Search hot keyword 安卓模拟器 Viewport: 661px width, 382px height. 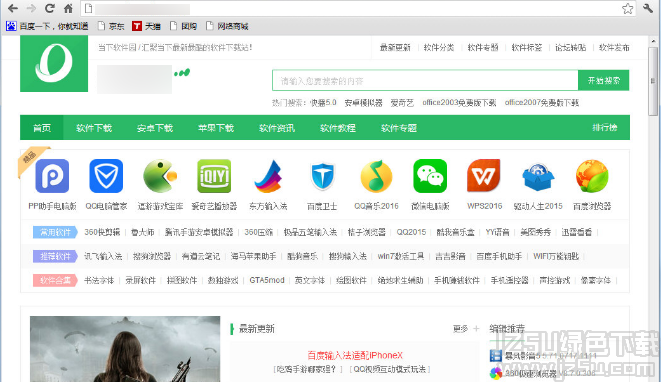coord(363,102)
